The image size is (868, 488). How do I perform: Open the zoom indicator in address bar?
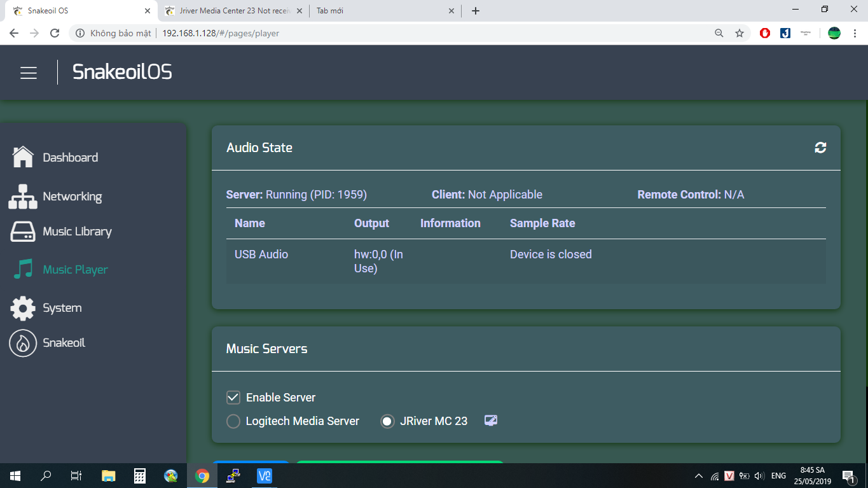click(719, 33)
